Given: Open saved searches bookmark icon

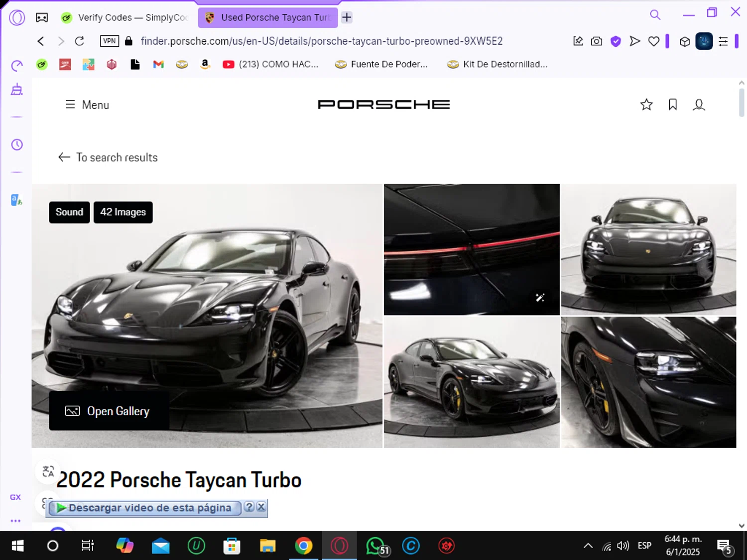Looking at the screenshot, I should pos(673,104).
